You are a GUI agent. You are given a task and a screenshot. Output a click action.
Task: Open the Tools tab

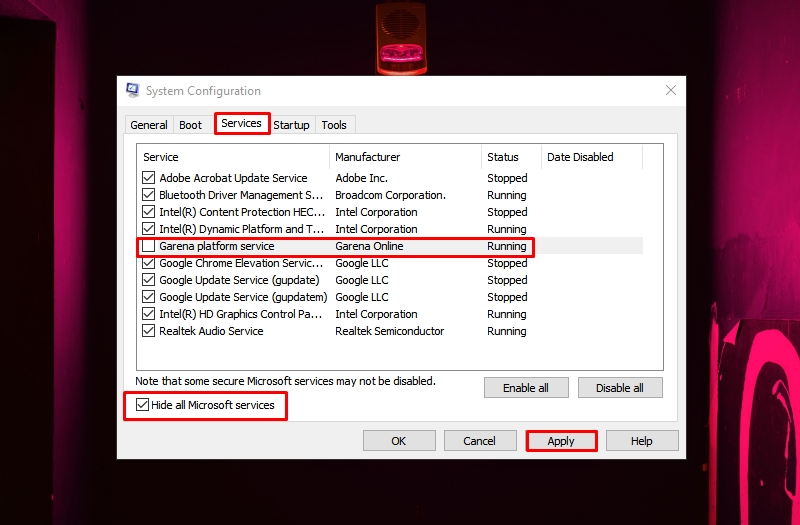point(334,125)
